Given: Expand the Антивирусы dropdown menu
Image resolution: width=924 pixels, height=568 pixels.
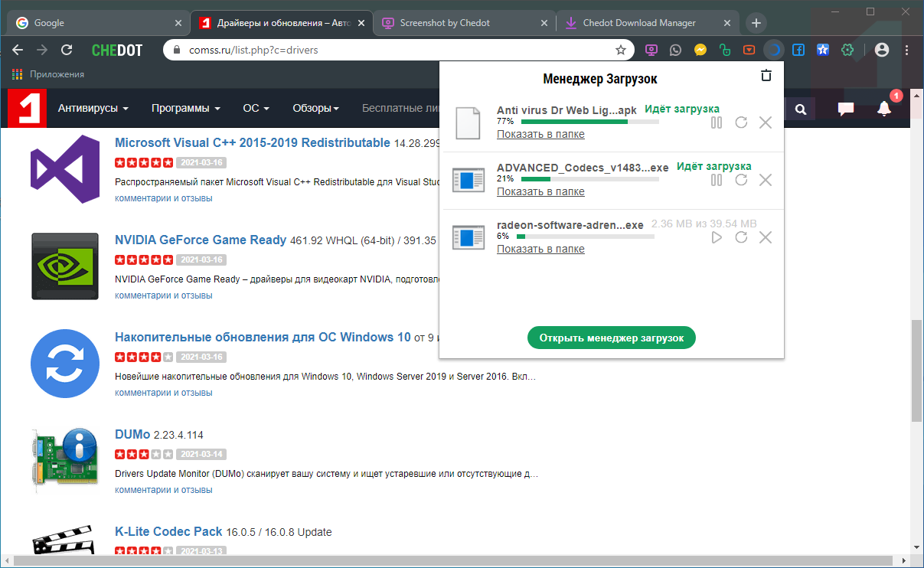Looking at the screenshot, I should [93, 109].
